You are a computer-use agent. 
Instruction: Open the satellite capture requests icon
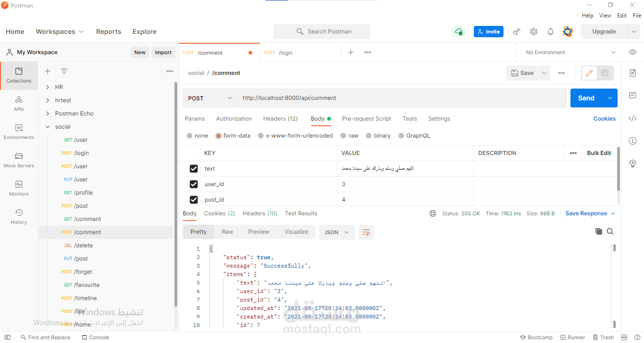[x=517, y=32]
